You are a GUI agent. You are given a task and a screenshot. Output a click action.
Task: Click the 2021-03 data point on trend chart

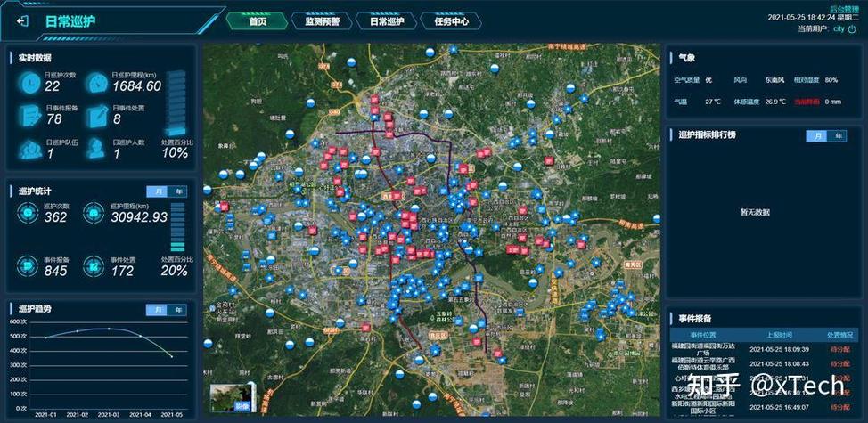click(110, 329)
